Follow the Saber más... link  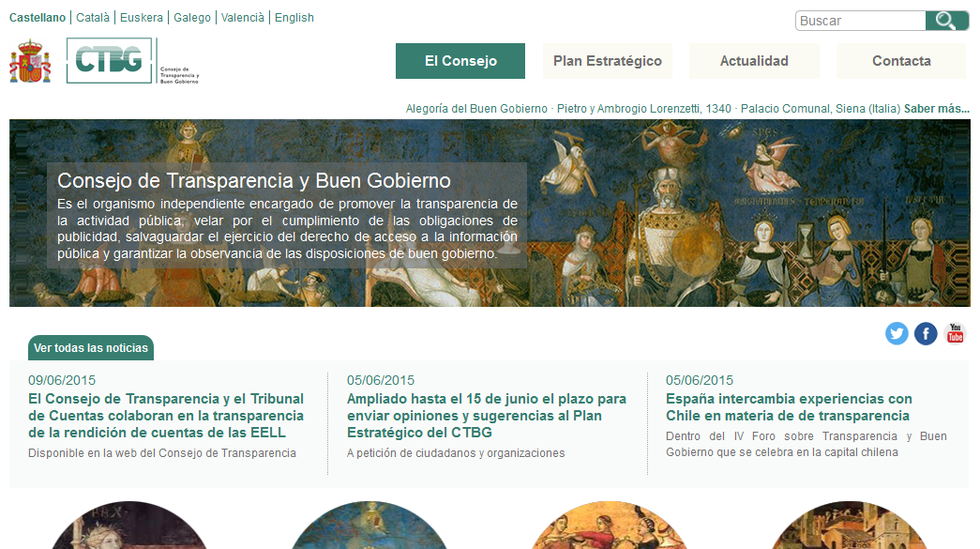(x=937, y=108)
